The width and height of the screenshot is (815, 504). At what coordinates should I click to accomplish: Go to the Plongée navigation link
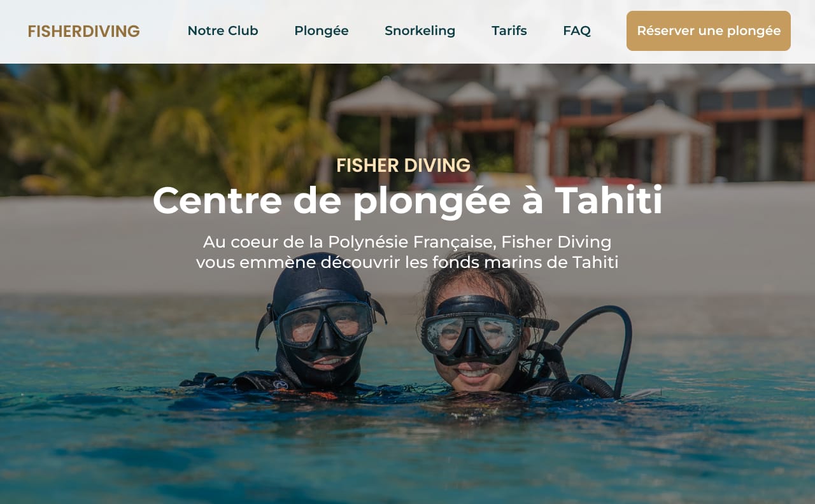[x=322, y=31]
